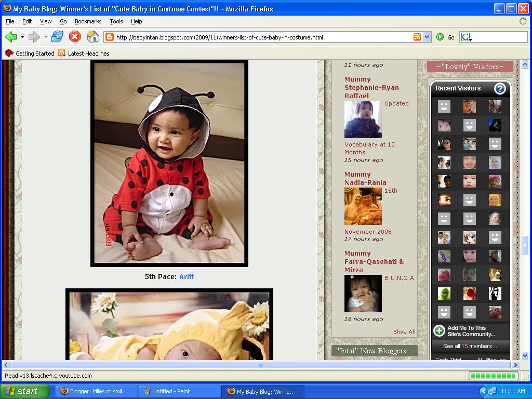Switch to Blogger: Miles of smil... taskbar window
The height and width of the screenshot is (399, 532).
(96, 391)
